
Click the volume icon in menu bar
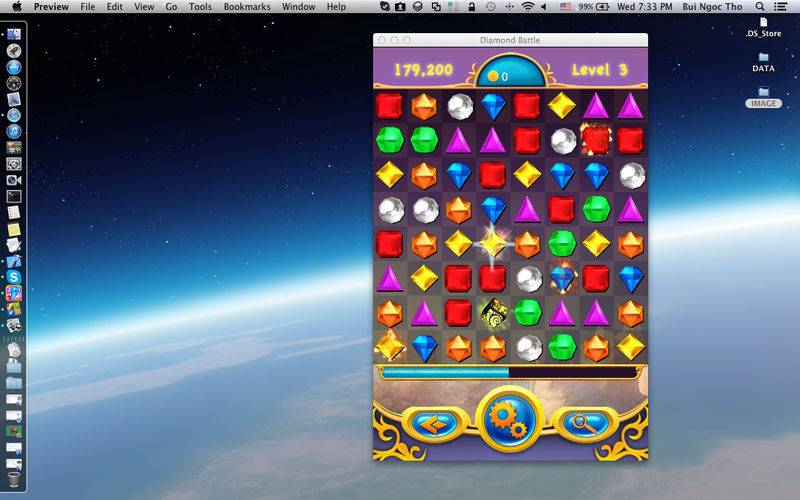(544, 7)
